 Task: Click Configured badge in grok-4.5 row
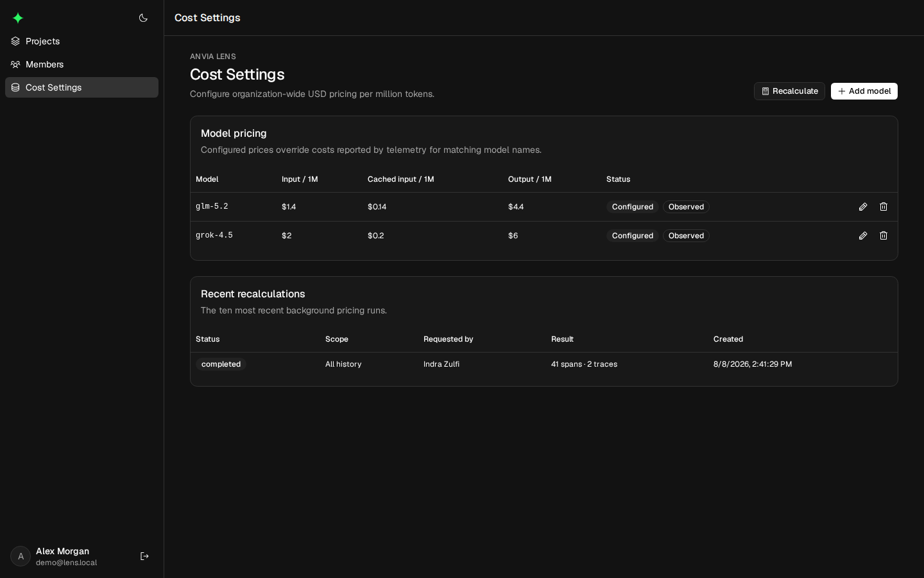(x=632, y=236)
